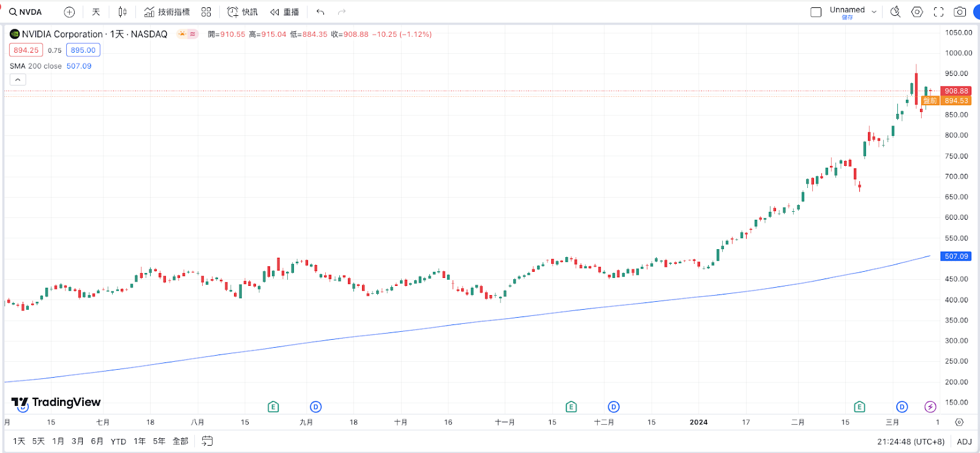This screenshot has width=980, height=453.
Task: Click the buy price 895.00 button
Action: (x=83, y=50)
